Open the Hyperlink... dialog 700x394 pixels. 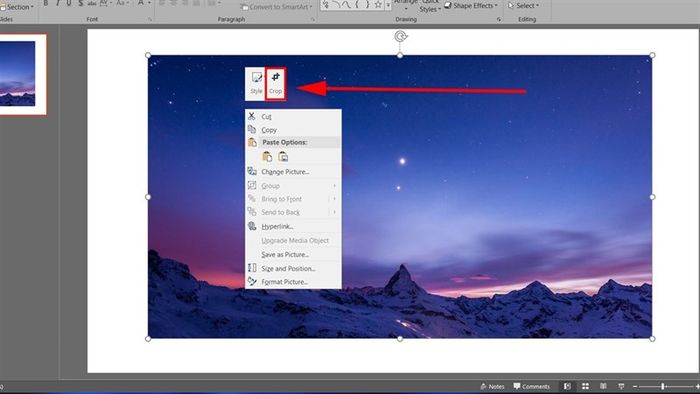293,227
